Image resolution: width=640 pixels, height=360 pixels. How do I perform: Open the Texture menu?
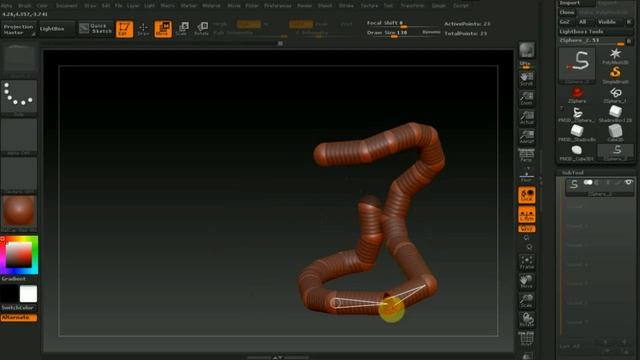369,6
